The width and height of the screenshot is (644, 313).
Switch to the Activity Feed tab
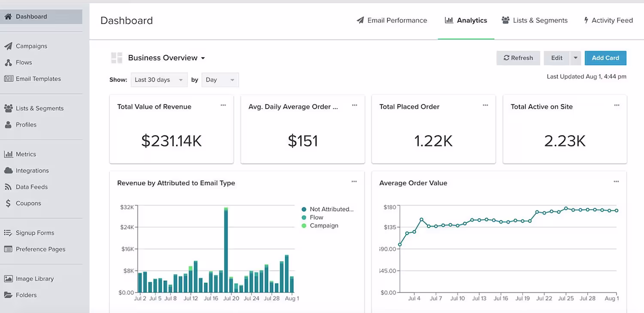point(608,20)
